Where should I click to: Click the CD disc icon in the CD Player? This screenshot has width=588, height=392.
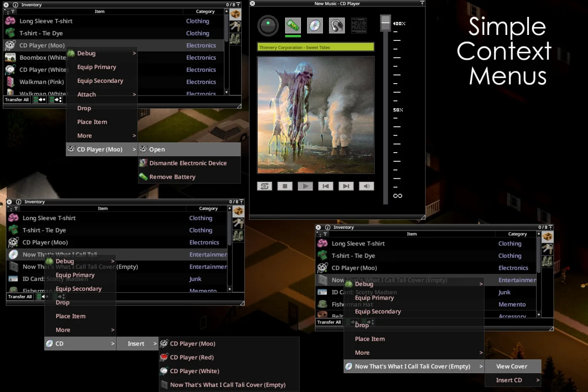(x=315, y=26)
